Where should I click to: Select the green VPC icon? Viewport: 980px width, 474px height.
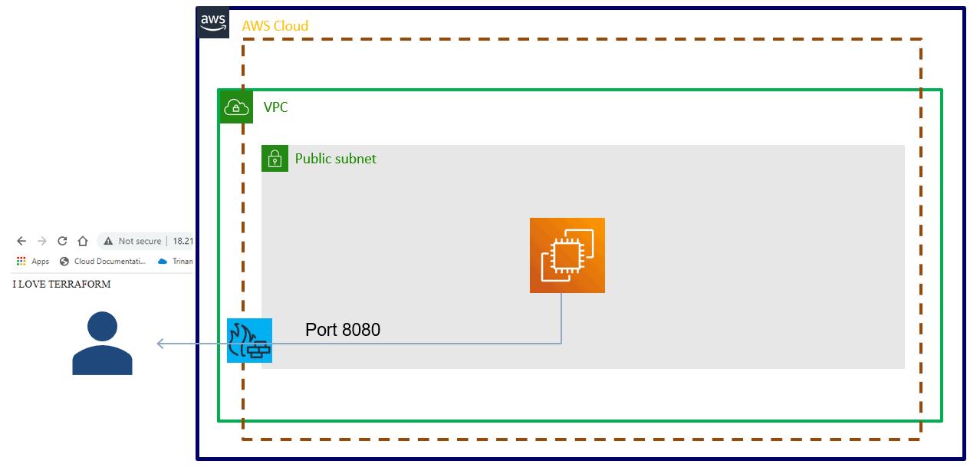(235, 107)
